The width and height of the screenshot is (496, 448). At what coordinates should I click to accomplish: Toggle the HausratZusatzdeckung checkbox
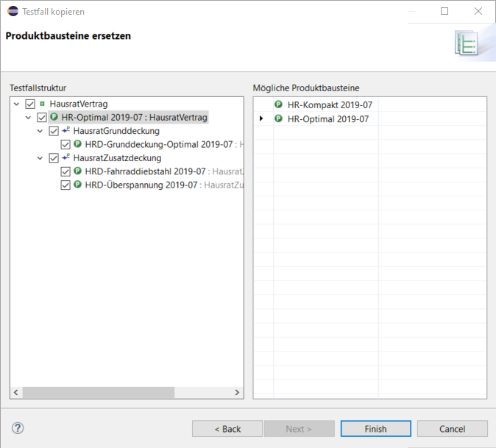tap(54, 158)
